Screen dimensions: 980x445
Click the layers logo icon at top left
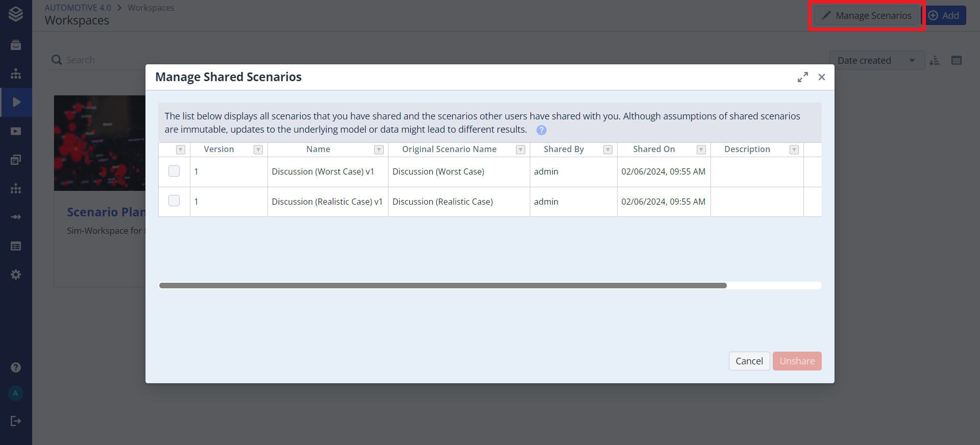16,14
